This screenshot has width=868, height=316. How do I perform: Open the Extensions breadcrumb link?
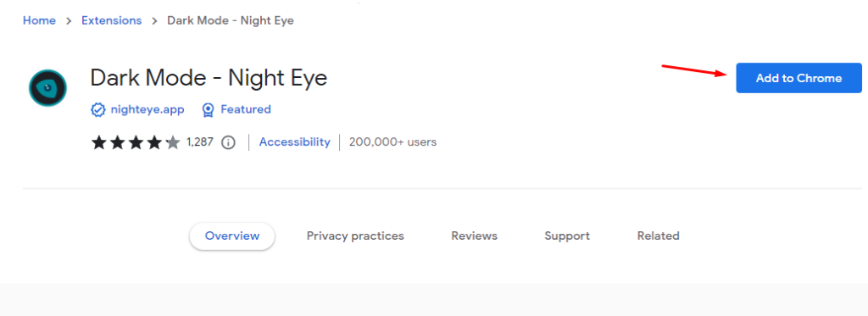[111, 20]
